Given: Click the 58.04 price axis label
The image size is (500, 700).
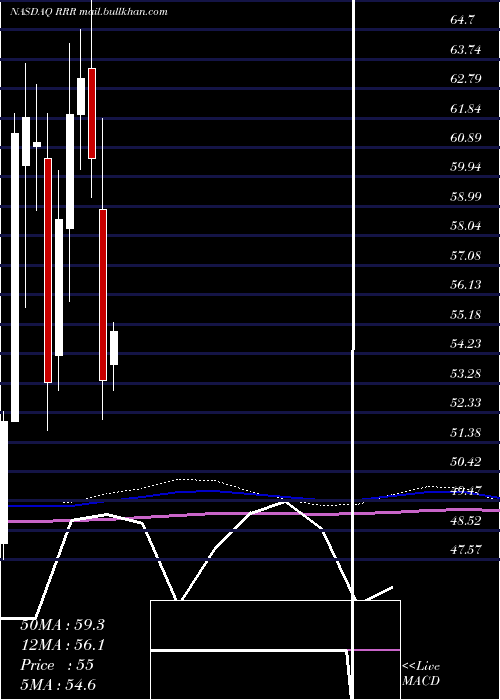Looking at the screenshot, I should click(466, 226).
